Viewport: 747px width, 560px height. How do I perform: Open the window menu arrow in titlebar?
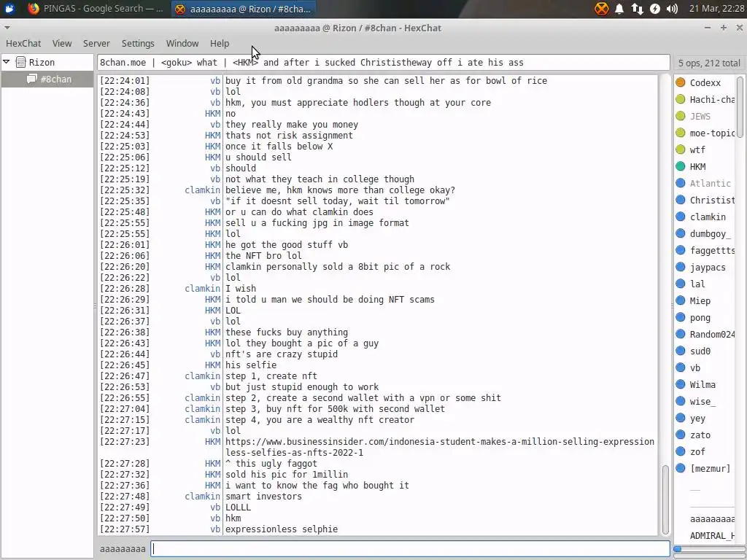[7, 28]
